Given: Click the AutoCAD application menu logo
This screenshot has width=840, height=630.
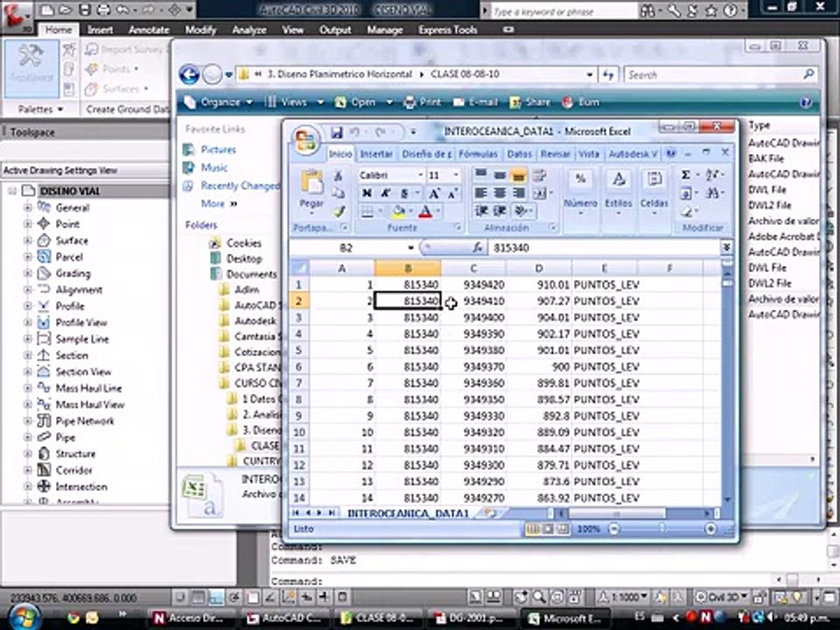Looking at the screenshot, I should pos(16,15).
